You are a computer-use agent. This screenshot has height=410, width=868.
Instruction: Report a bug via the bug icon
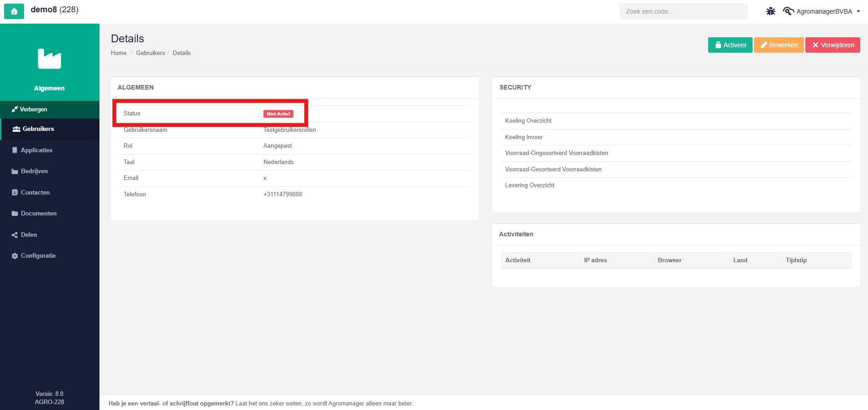point(771,11)
